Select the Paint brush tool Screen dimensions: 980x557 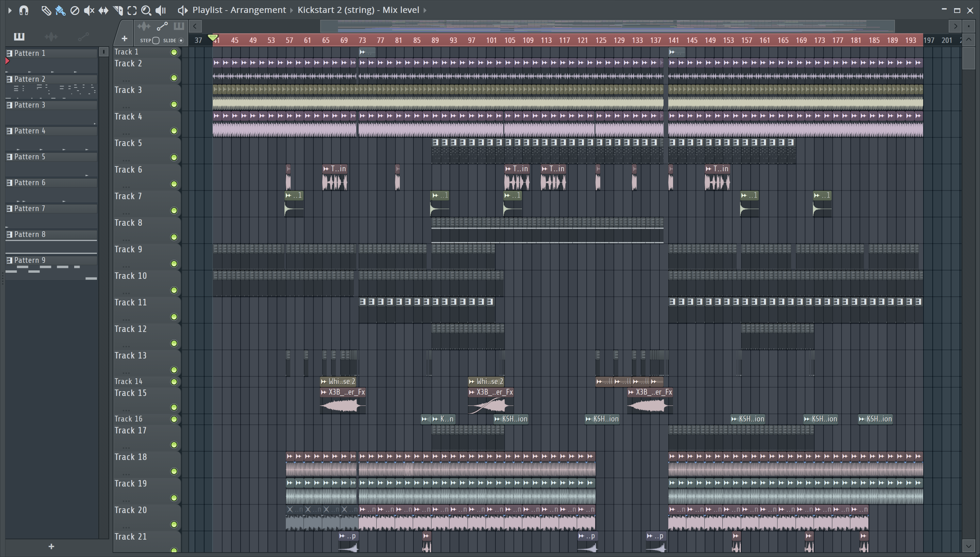click(60, 10)
